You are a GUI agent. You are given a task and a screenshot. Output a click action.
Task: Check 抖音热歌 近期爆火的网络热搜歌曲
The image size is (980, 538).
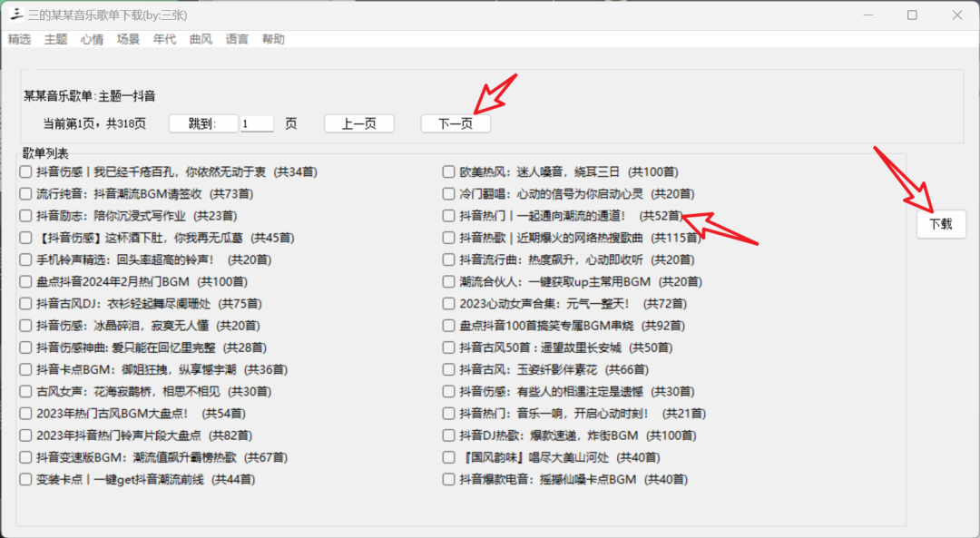(449, 238)
